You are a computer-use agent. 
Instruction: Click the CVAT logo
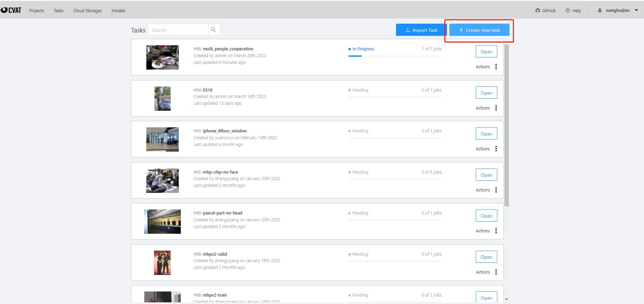[x=11, y=10]
